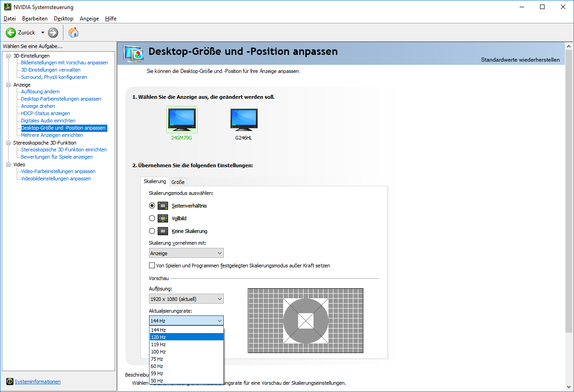Screen dimensions: 574x392
Task: Open Stereoskopische 3D-Funktion einrichten
Action: pyautogui.click(x=64, y=150)
